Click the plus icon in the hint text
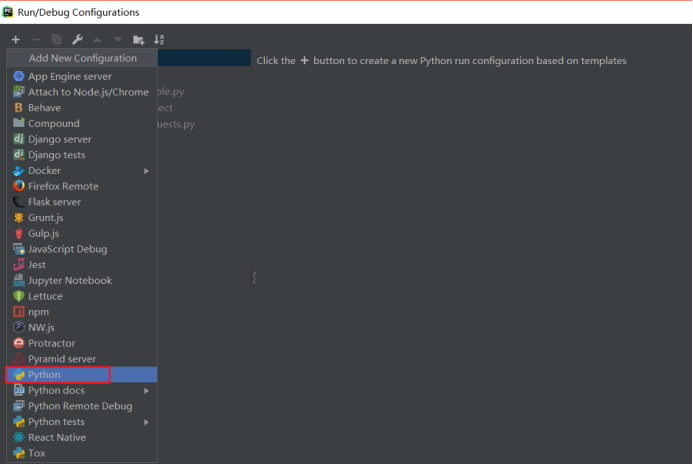The width and height of the screenshot is (693, 465). click(304, 60)
